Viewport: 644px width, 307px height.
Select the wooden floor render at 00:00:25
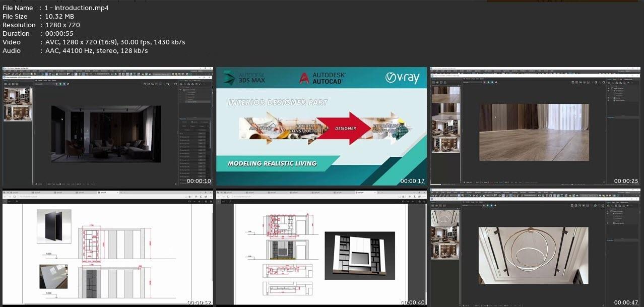[x=534, y=132]
